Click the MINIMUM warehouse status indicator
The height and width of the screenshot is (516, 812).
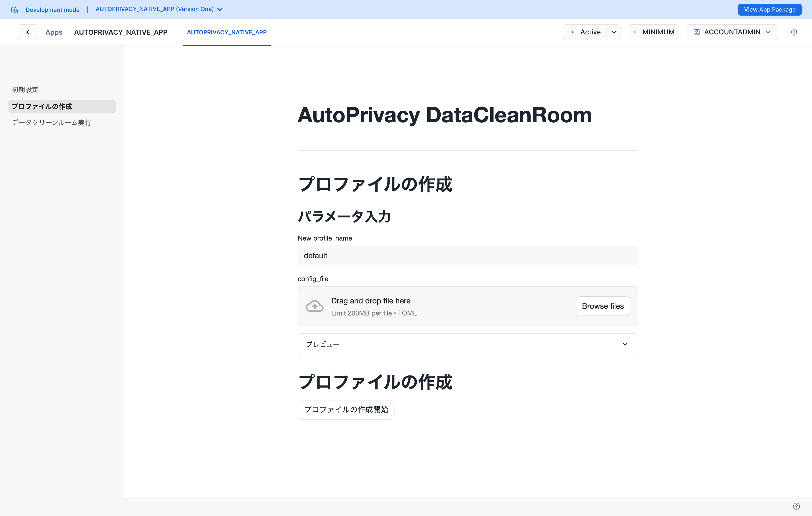(654, 32)
